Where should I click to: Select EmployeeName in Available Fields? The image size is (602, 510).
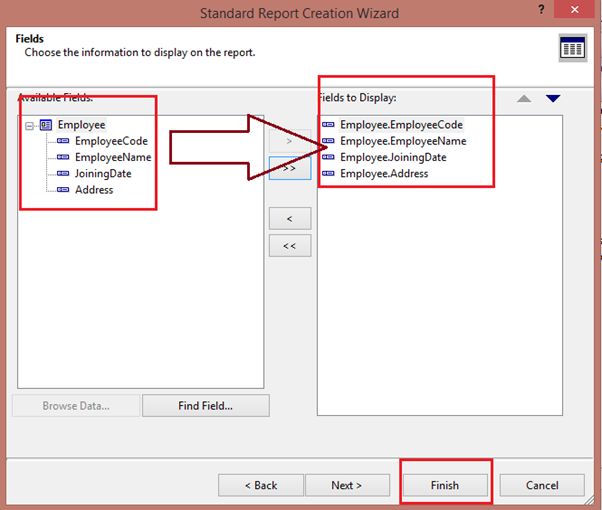[113, 157]
